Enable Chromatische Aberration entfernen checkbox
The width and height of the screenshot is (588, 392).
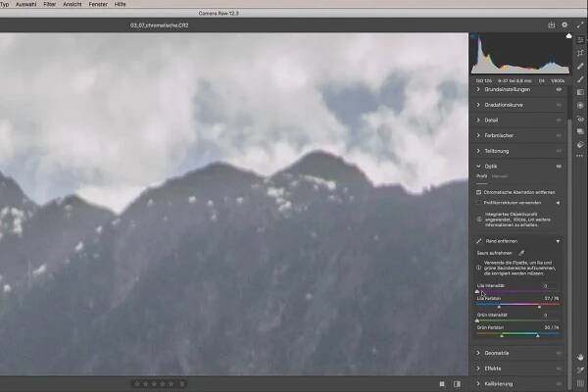(x=479, y=192)
